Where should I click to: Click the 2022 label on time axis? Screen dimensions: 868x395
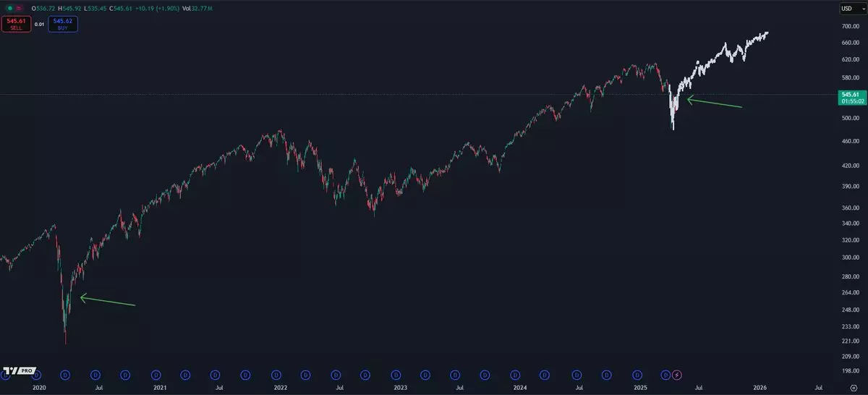pos(279,388)
